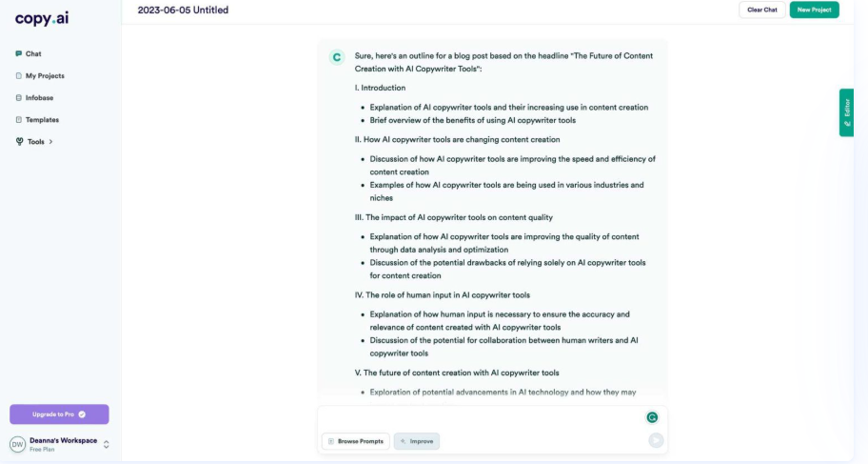Click the Tools icon in sidebar

[19, 142]
